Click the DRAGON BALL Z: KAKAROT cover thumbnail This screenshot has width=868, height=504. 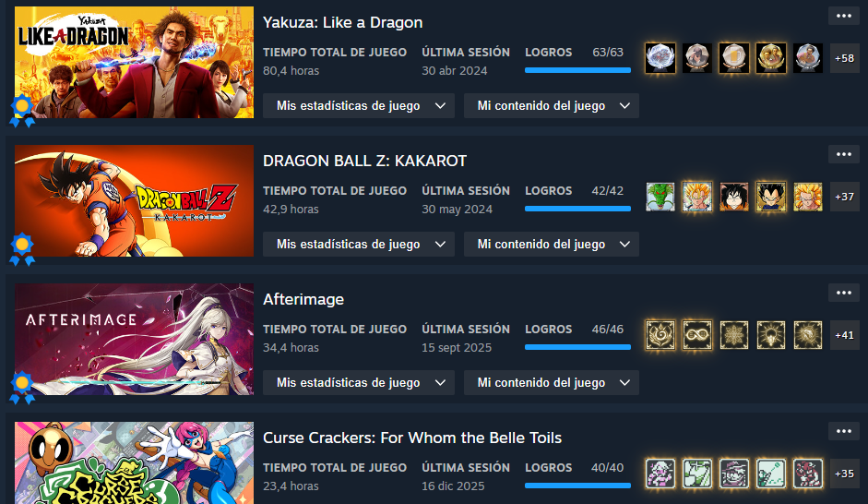pyautogui.click(x=134, y=200)
